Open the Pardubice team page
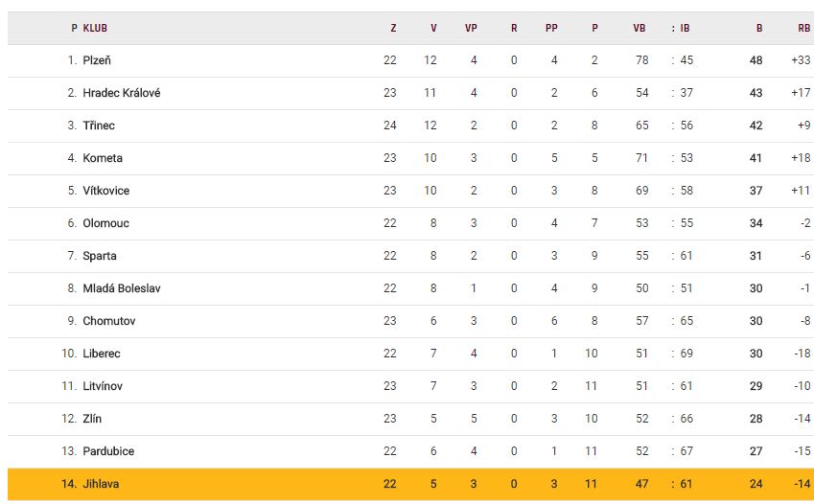The image size is (814, 504). pyautogui.click(x=108, y=451)
